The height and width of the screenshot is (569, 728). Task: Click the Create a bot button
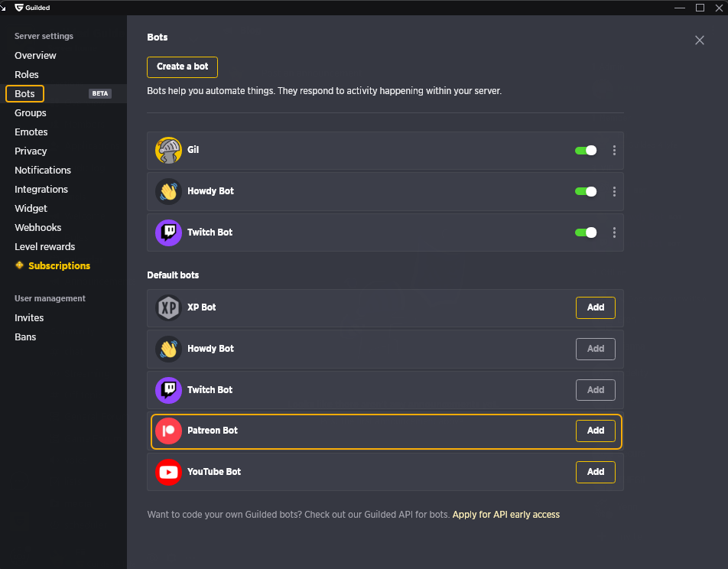pos(182,67)
